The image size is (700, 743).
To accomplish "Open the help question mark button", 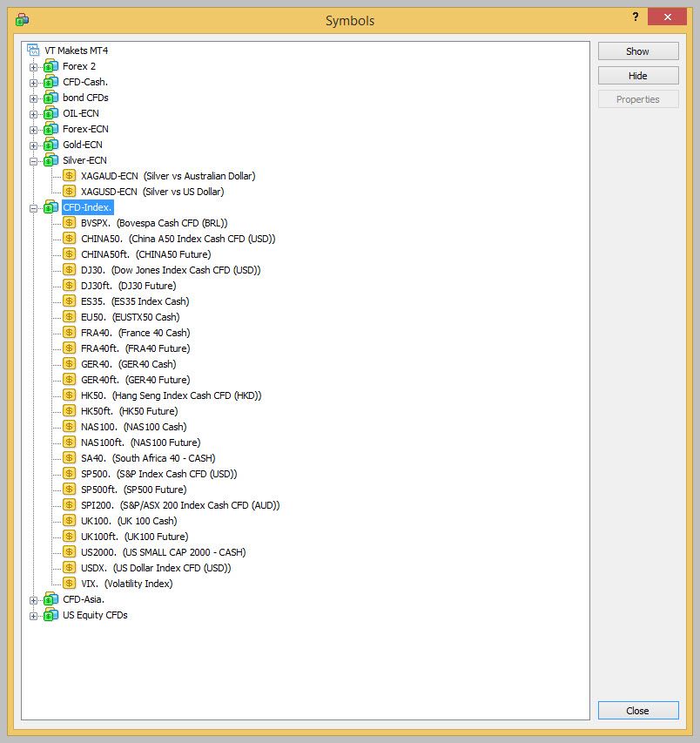I will click(x=635, y=17).
